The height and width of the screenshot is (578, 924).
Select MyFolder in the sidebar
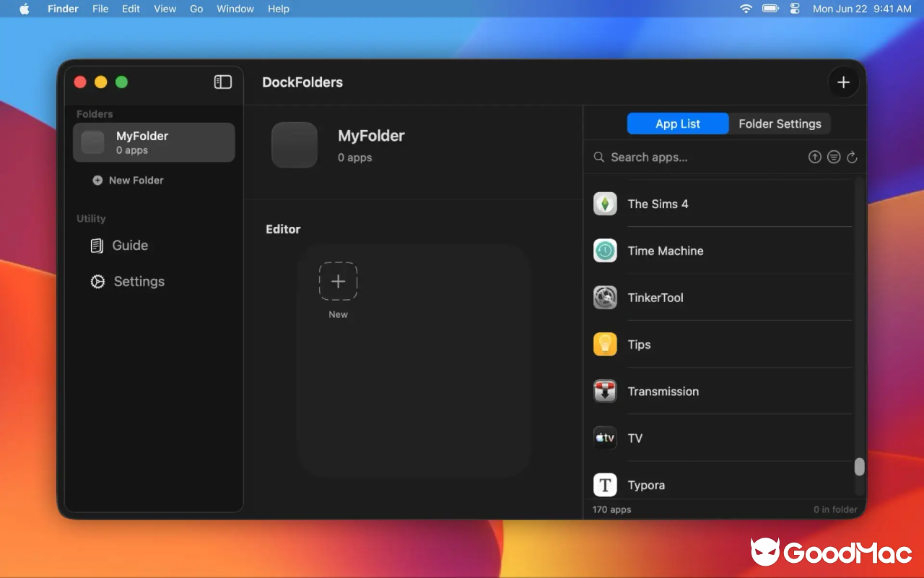pos(154,142)
